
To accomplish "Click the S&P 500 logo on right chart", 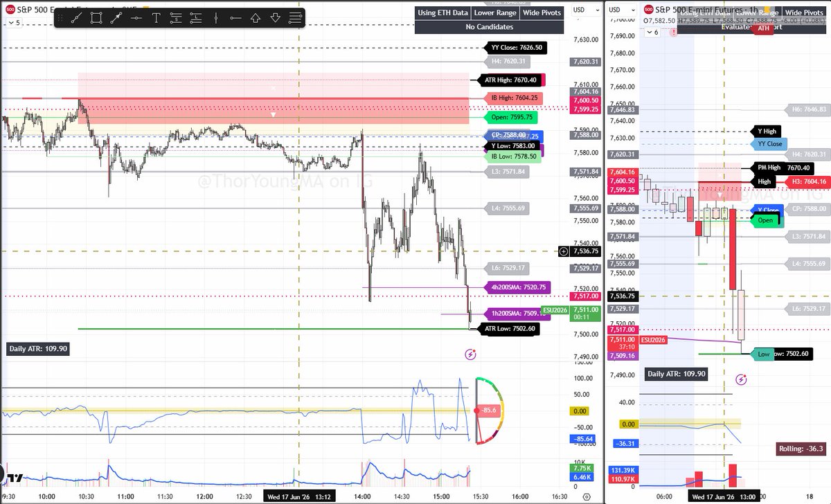I will click(650, 9).
